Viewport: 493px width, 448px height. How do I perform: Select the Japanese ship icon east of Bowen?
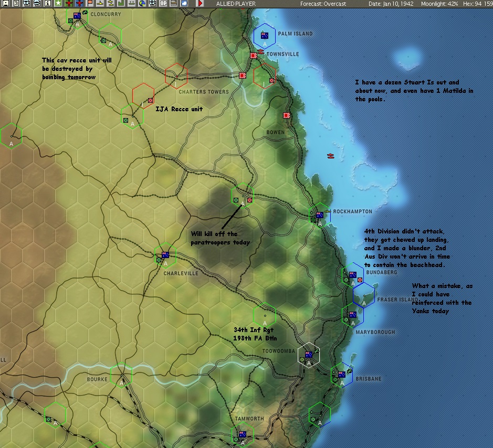(x=330, y=156)
